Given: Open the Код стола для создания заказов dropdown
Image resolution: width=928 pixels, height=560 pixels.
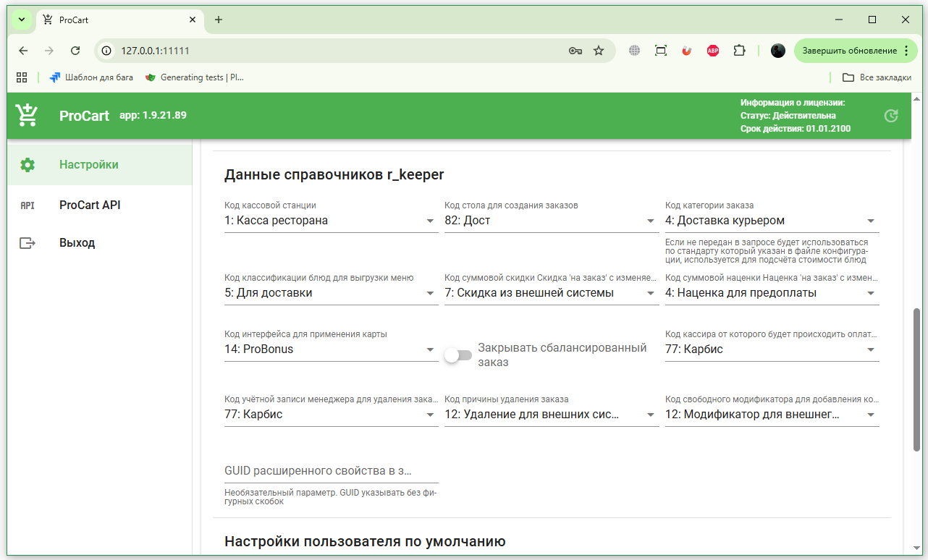Looking at the screenshot, I should coord(650,221).
